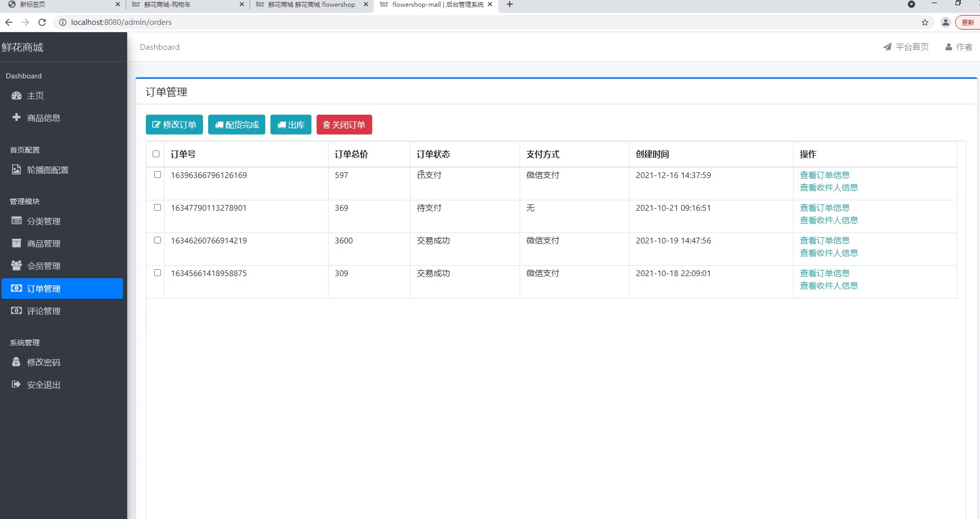Click the archive icon for 商品管理
Viewport: 980px width, 519px height.
(17, 243)
